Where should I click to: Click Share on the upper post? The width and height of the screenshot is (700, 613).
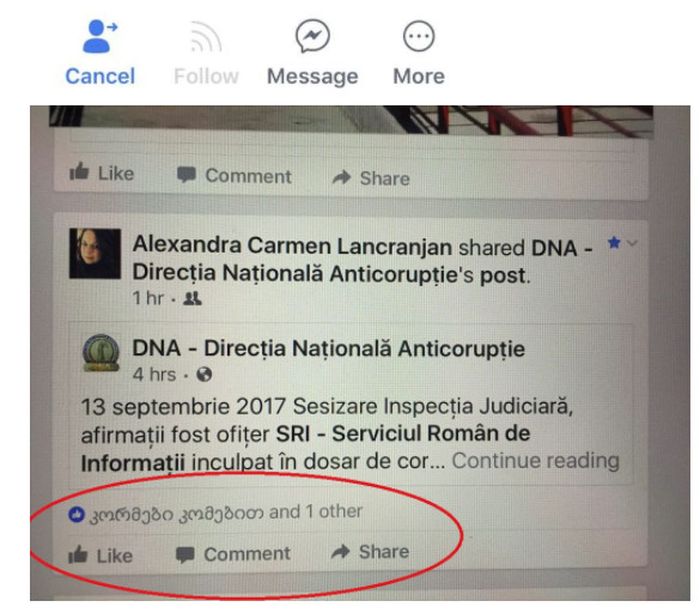pyautogui.click(x=371, y=178)
